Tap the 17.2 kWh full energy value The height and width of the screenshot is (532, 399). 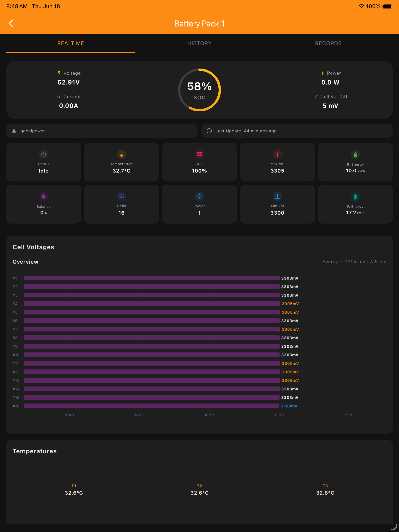355,213
